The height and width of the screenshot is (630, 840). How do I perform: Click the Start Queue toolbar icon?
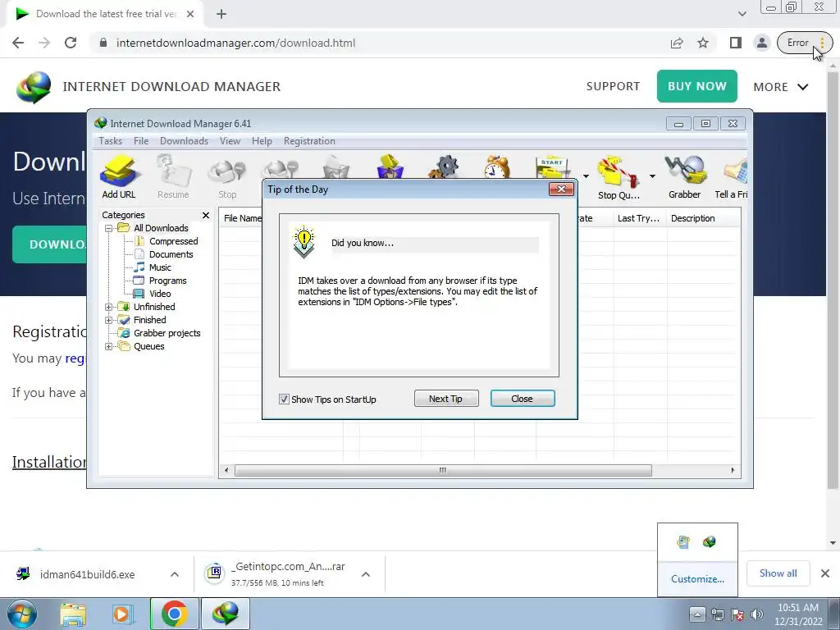tap(554, 167)
